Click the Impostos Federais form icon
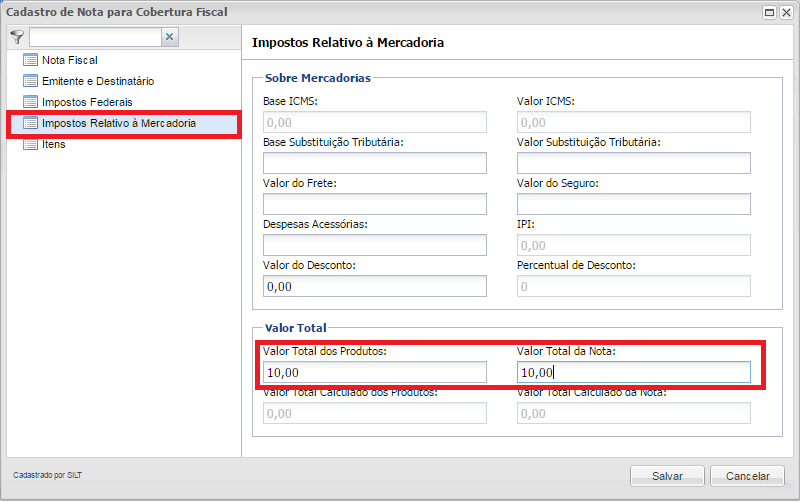 pos(30,102)
